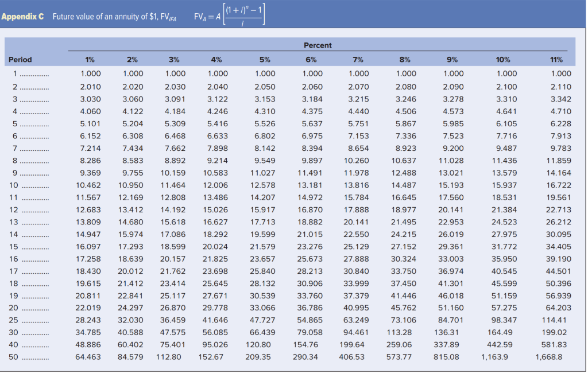Click the Period column header
The image size is (588, 373).
(x=20, y=60)
